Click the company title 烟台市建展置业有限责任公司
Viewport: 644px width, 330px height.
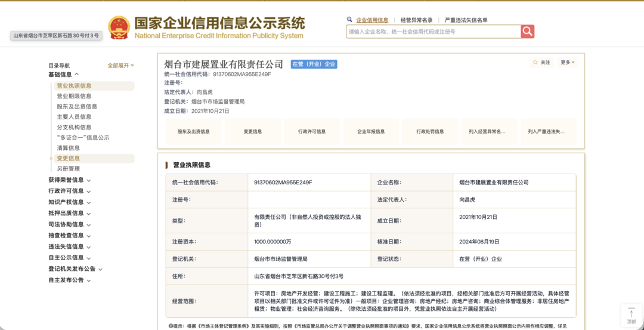[x=224, y=64]
